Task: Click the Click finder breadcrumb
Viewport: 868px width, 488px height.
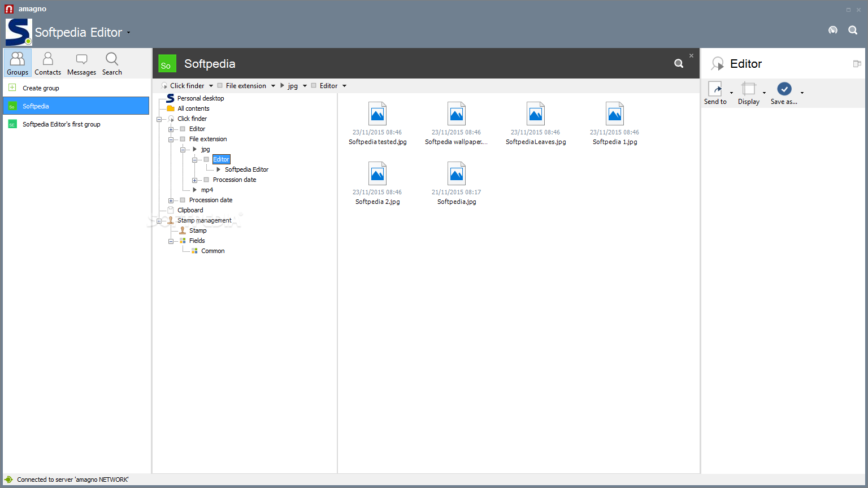Action: pos(187,86)
